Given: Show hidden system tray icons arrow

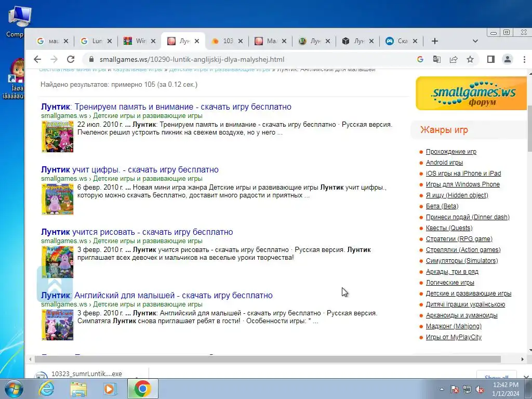Looking at the screenshot, I should pyautogui.click(x=442, y=389).
